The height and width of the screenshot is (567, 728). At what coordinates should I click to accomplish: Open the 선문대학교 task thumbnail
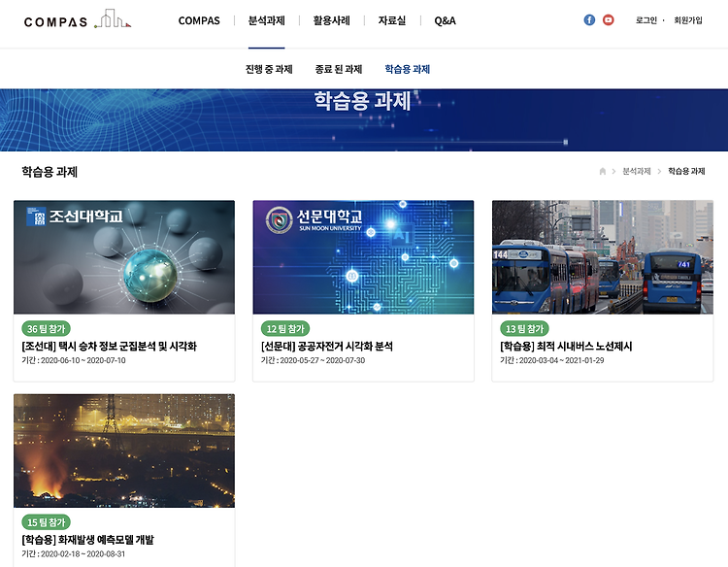click(x=363, y=257)
